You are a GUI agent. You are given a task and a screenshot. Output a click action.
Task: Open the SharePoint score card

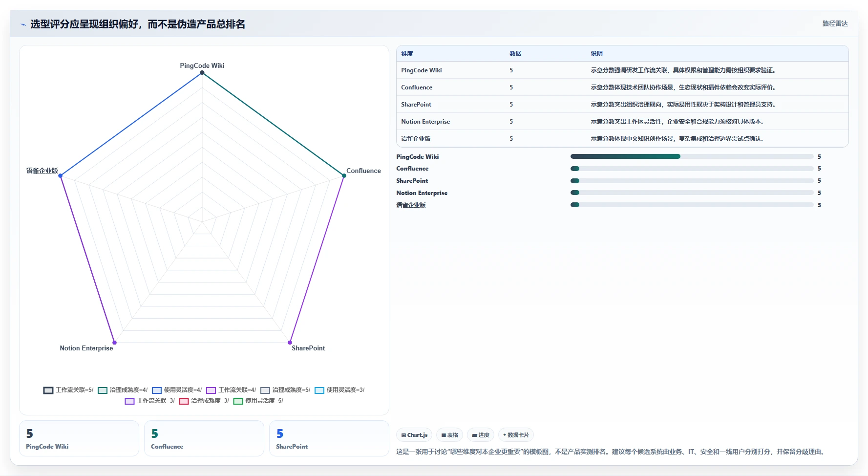(329, 438)
